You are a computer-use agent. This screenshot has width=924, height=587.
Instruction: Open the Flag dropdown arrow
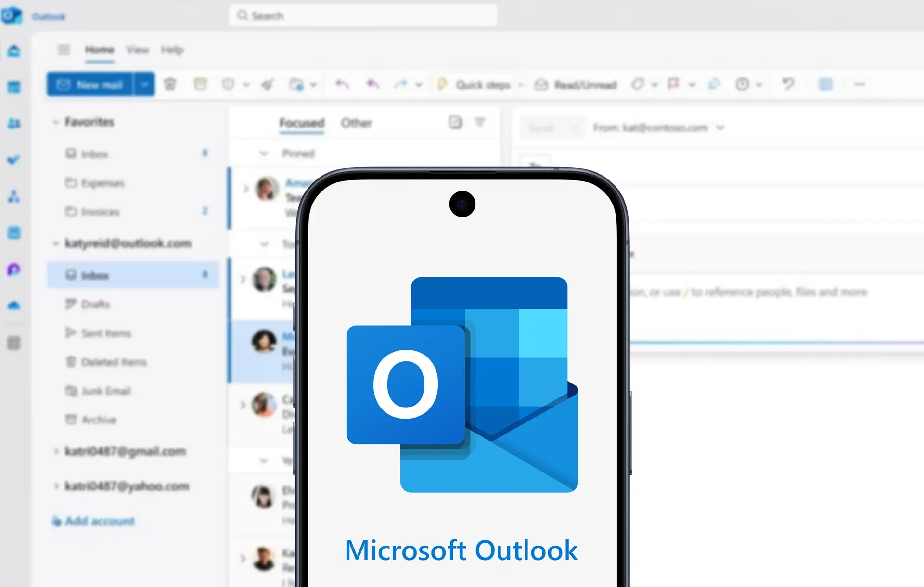692,85
